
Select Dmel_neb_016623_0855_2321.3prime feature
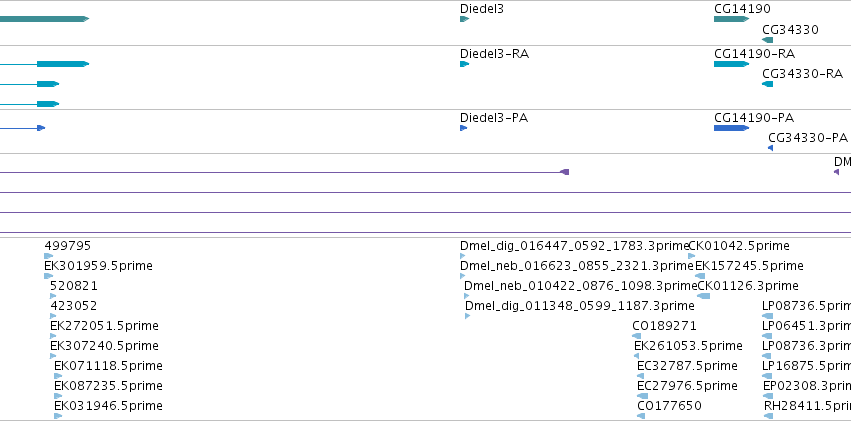576,266
